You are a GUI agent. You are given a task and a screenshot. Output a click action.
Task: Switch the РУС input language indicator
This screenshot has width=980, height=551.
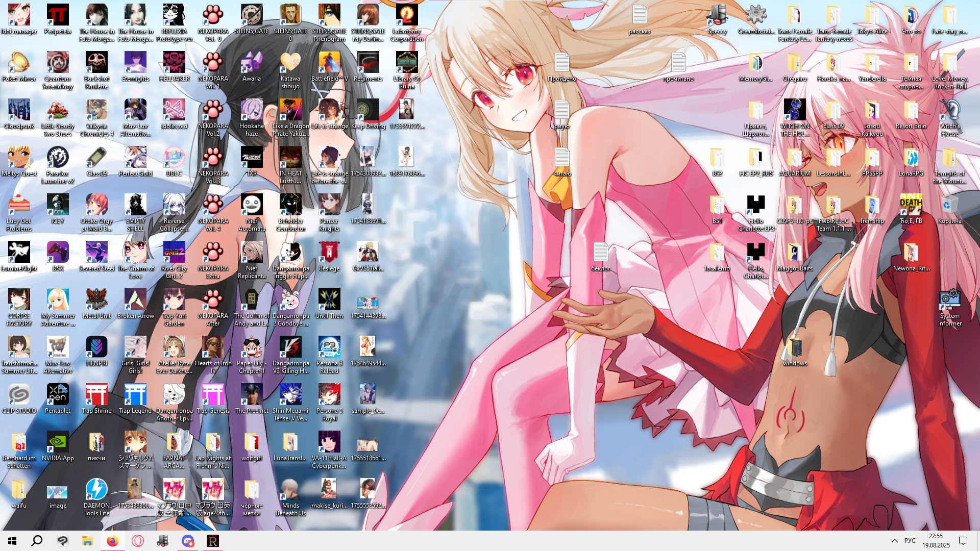click(910, 541)
